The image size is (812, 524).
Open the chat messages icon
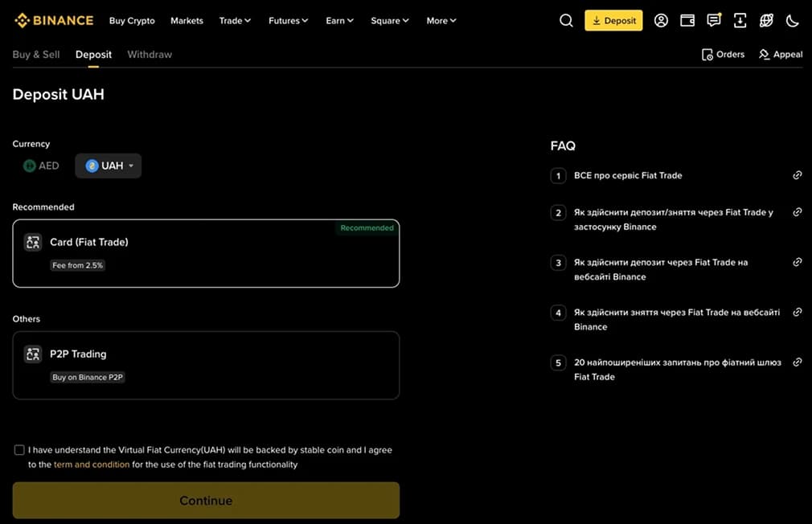pos(714,20)
